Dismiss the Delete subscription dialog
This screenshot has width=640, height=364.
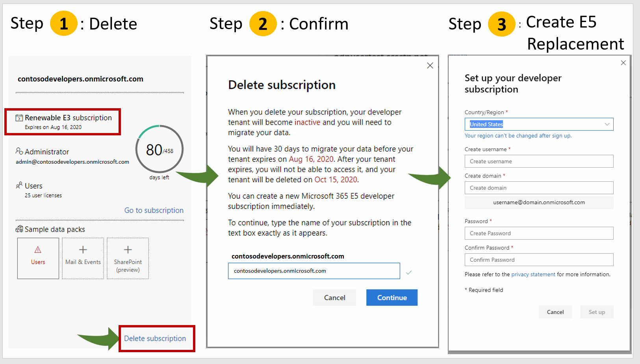(x=430, y=65)
